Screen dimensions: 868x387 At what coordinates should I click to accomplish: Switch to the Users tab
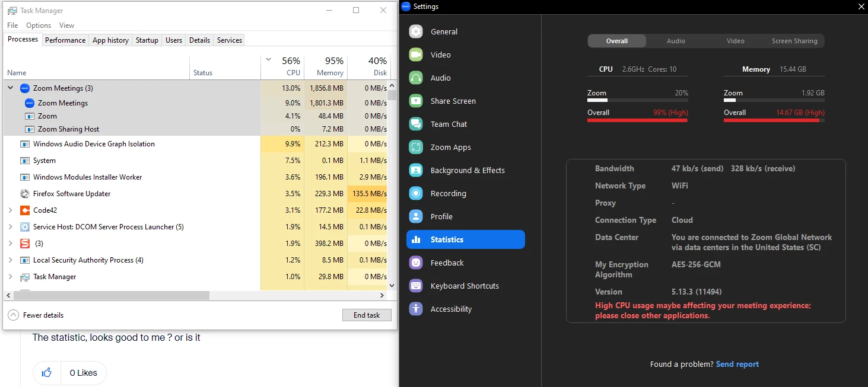[x=174, y=40]
